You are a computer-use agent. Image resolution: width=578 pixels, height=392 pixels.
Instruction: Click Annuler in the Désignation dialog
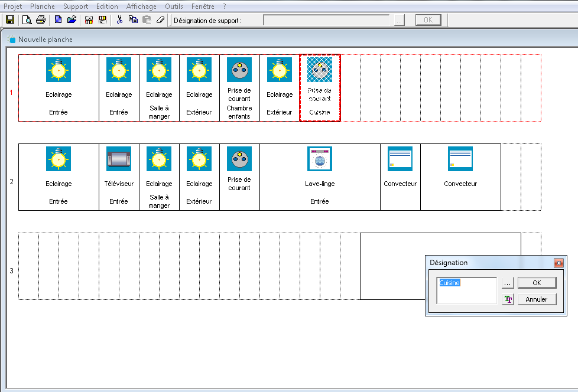[537, 299]
